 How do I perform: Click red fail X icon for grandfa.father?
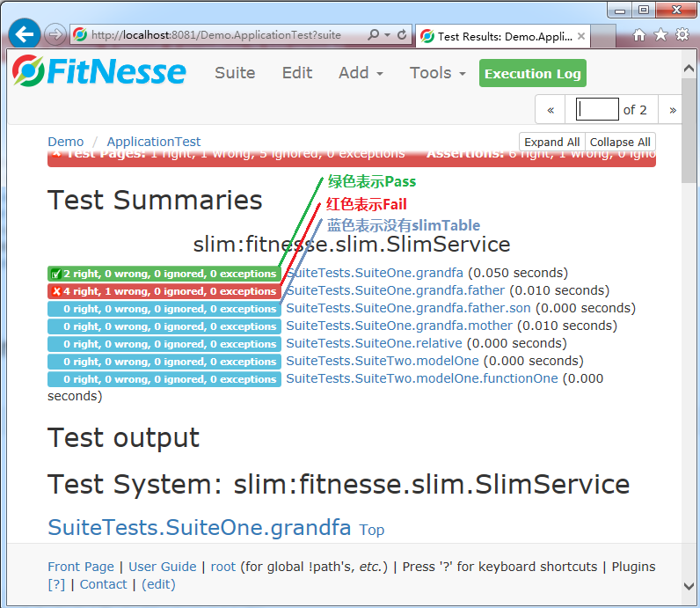56,292
